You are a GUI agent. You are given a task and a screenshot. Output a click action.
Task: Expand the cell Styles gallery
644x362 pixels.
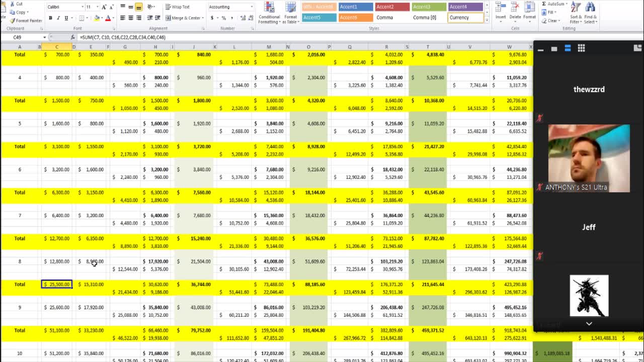point(487,19)
